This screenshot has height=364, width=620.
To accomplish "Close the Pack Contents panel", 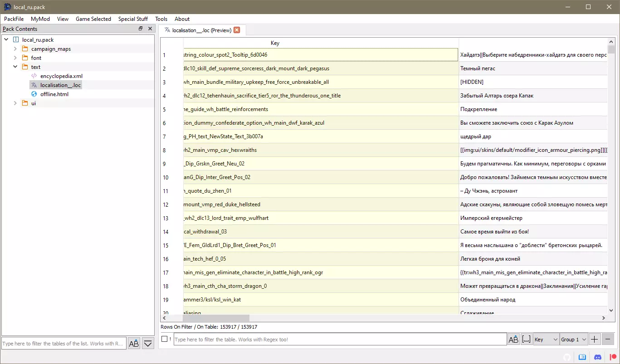I will (150, 29).
